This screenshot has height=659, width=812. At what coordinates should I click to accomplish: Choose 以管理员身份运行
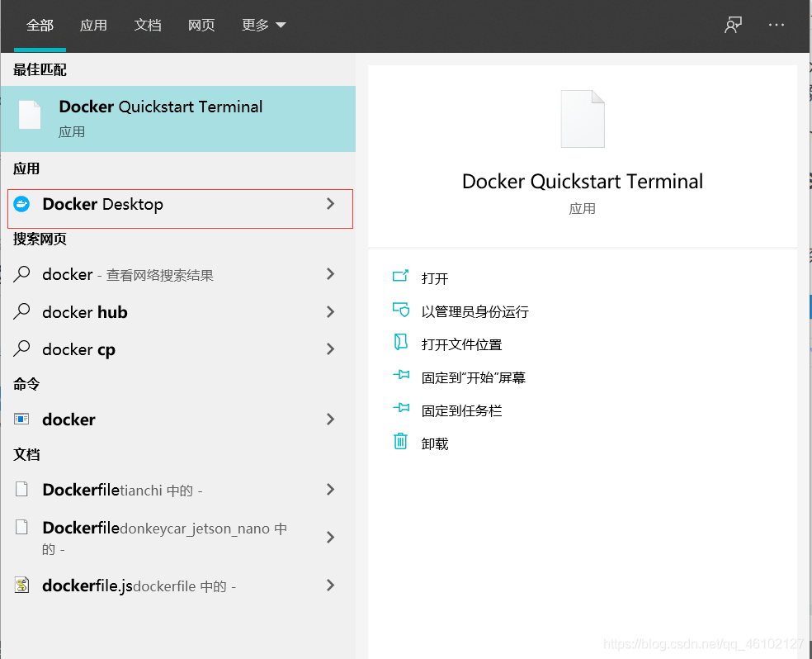pos(474,311)
